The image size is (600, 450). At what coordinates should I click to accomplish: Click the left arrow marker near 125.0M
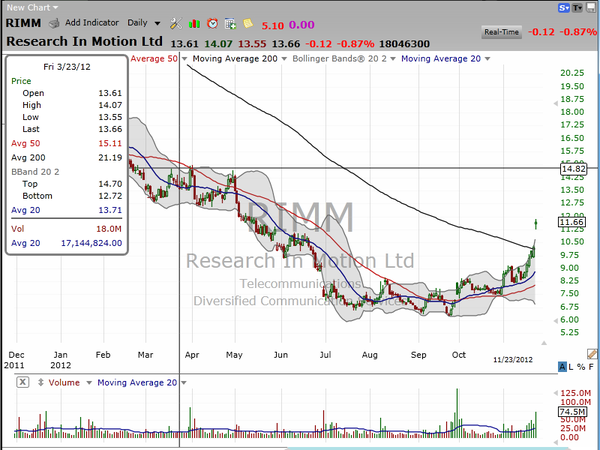(556, 393)
